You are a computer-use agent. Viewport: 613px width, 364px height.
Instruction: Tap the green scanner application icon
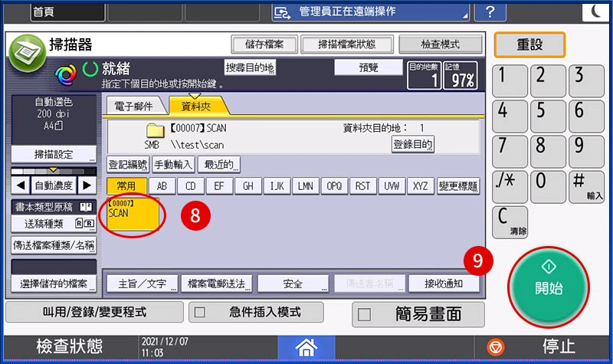pyautogui.click(x=28, y=53)
